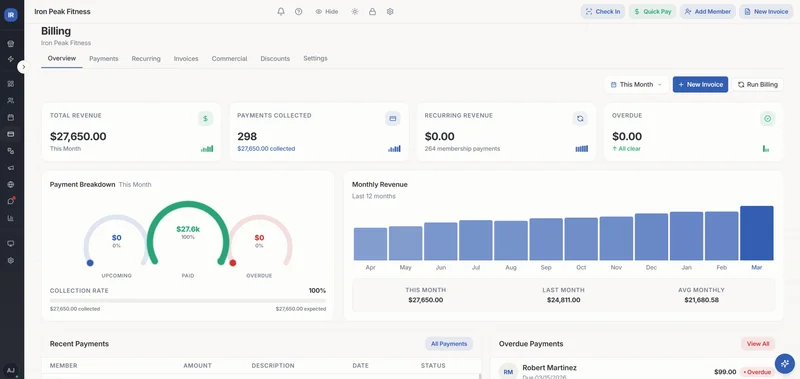The image size is (800, 379).
Task: Click the Amount column header
Action: [x=197, y=366]
